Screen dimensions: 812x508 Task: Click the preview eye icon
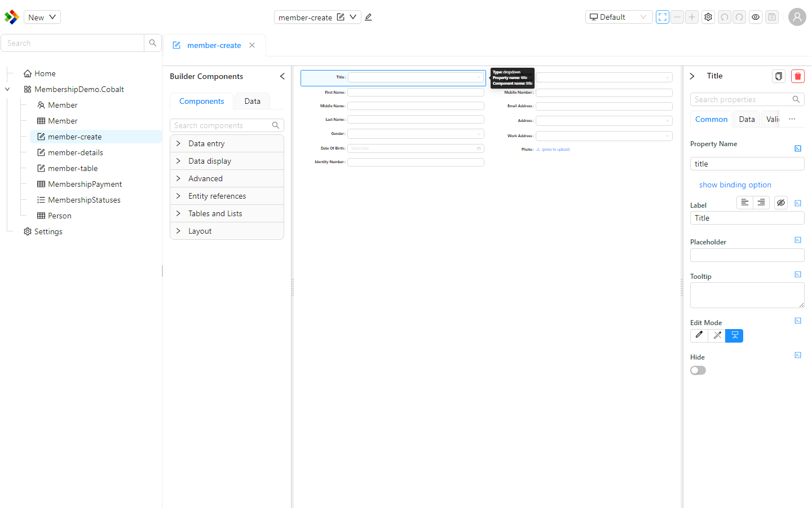coord(756,17)
